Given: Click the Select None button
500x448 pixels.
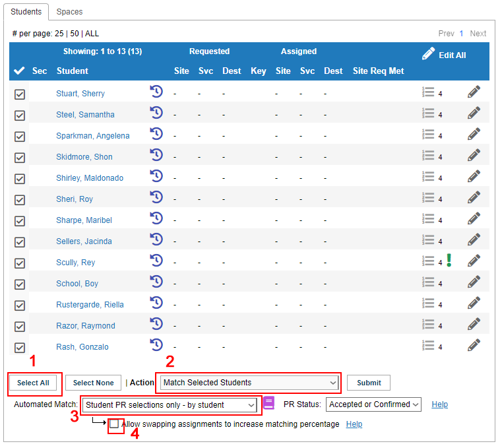Looking at the screenshot, I should click(x=93, y=382).
